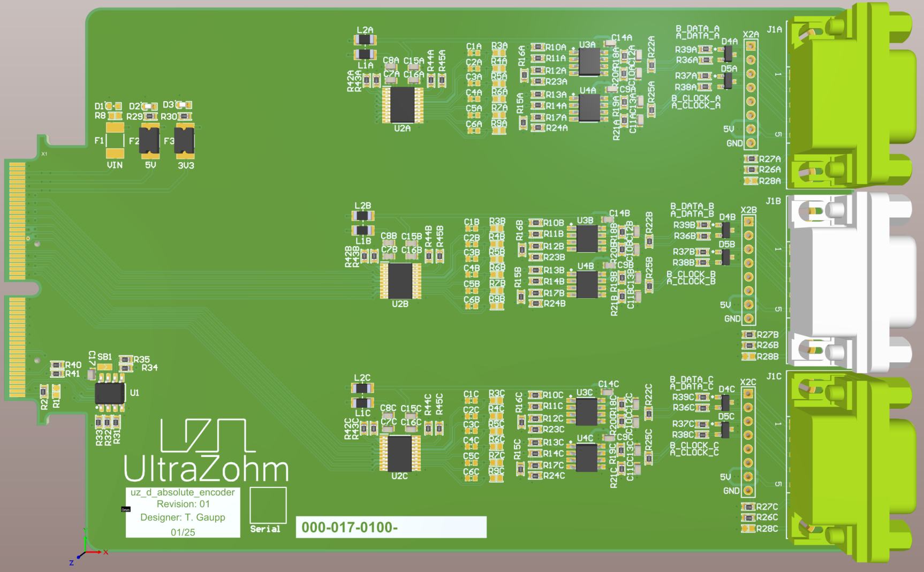Select the U4C IC package
Screen dimensions: 924x572
coord(586,457)
